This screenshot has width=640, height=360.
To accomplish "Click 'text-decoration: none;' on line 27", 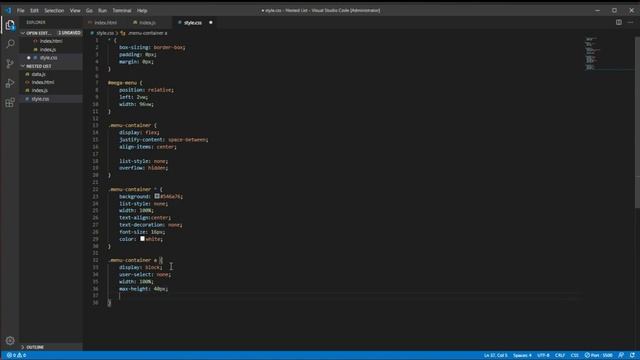I will point(151,225).
